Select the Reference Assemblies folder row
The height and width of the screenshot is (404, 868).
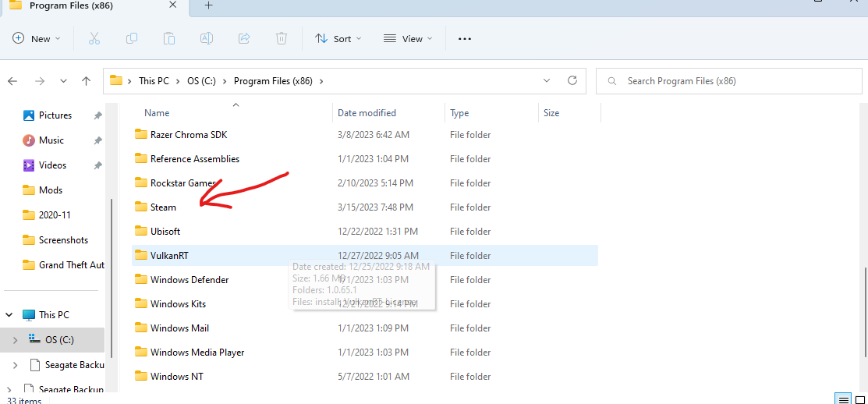pos(365,159)
